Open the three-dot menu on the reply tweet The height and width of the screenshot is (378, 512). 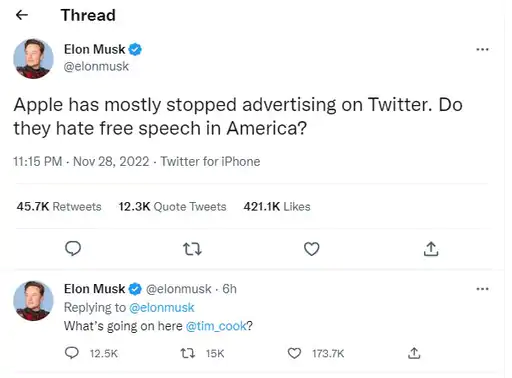(482, 289)
